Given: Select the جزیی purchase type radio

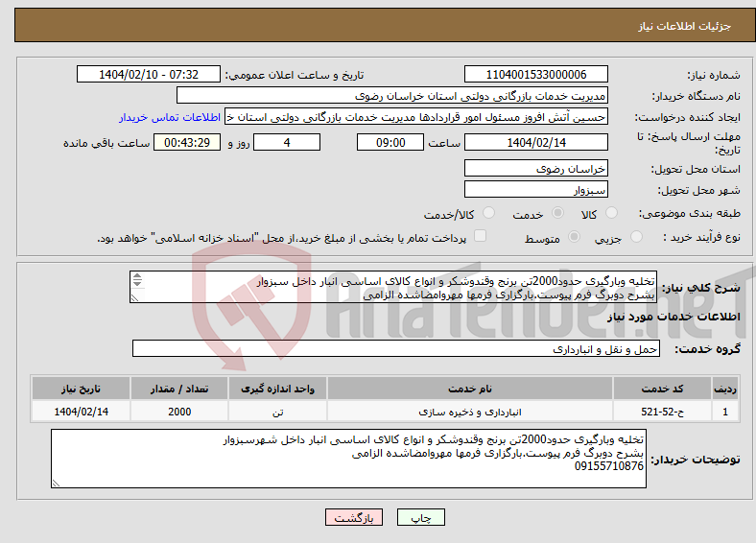Looking at the screenshot, I should [636, 236].
